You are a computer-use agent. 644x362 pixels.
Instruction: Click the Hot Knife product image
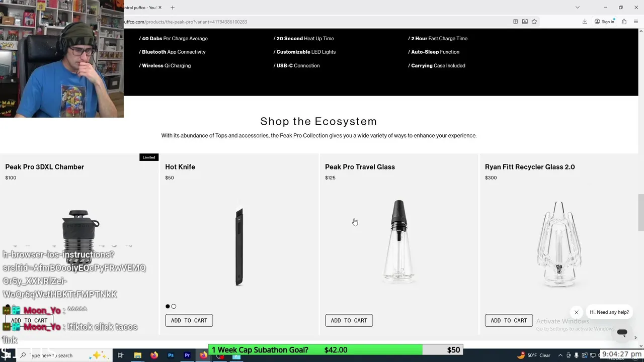[x=239, y=246]
